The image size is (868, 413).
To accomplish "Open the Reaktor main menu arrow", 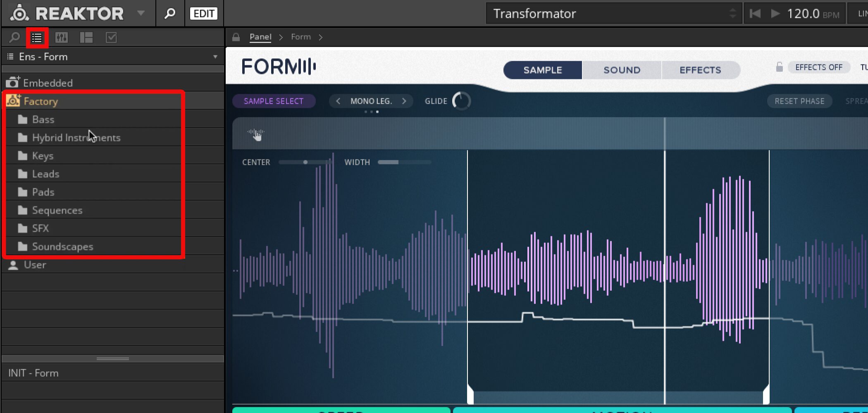I will (141, 13).
